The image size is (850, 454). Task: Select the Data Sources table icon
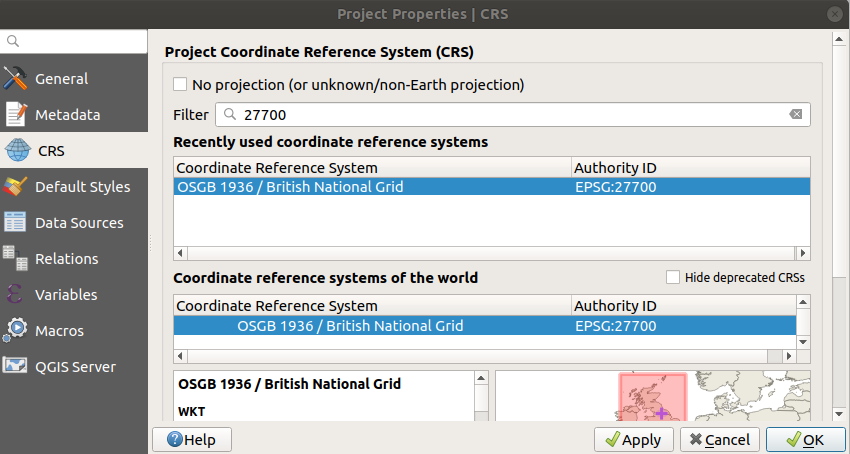[15, 222]
